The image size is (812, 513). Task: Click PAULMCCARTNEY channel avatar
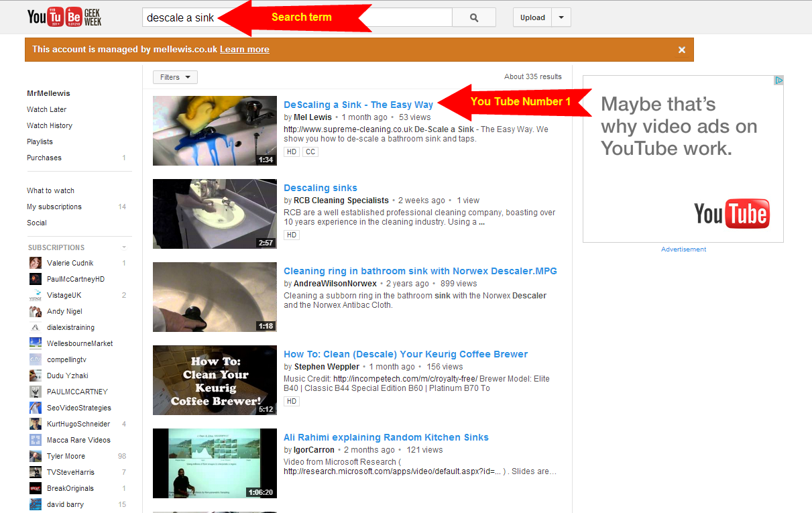[x=36, y=392]
